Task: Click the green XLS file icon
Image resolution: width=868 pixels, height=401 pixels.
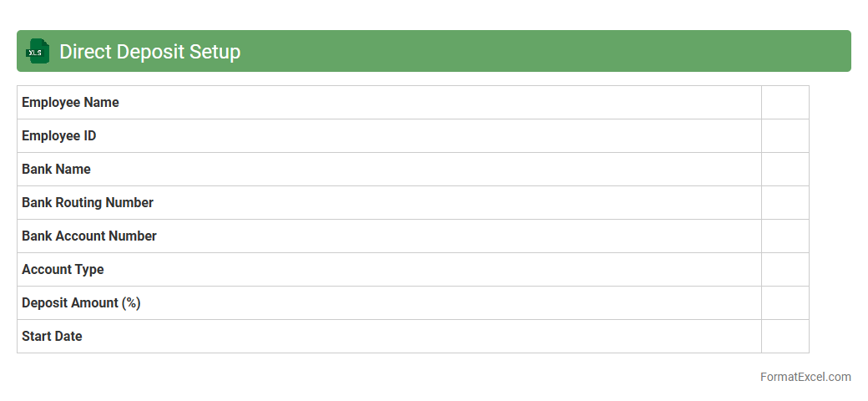Action: coord(37,52)
